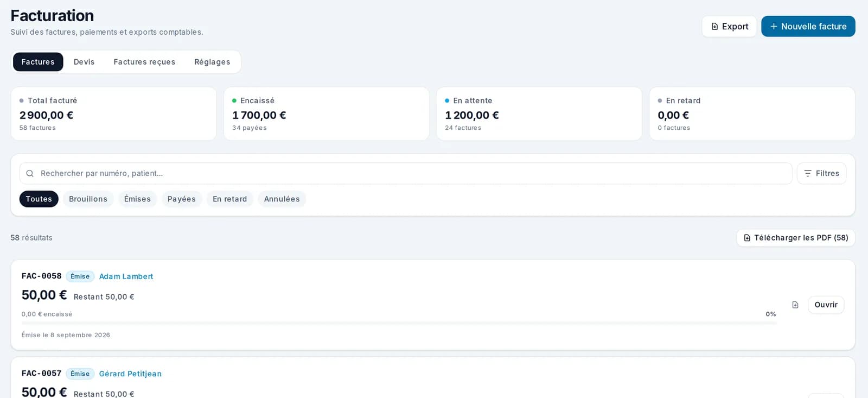The height and width of the screenshot is (398, 868).
Task: Switch to the Devis tab
Action: coord(84,62)
